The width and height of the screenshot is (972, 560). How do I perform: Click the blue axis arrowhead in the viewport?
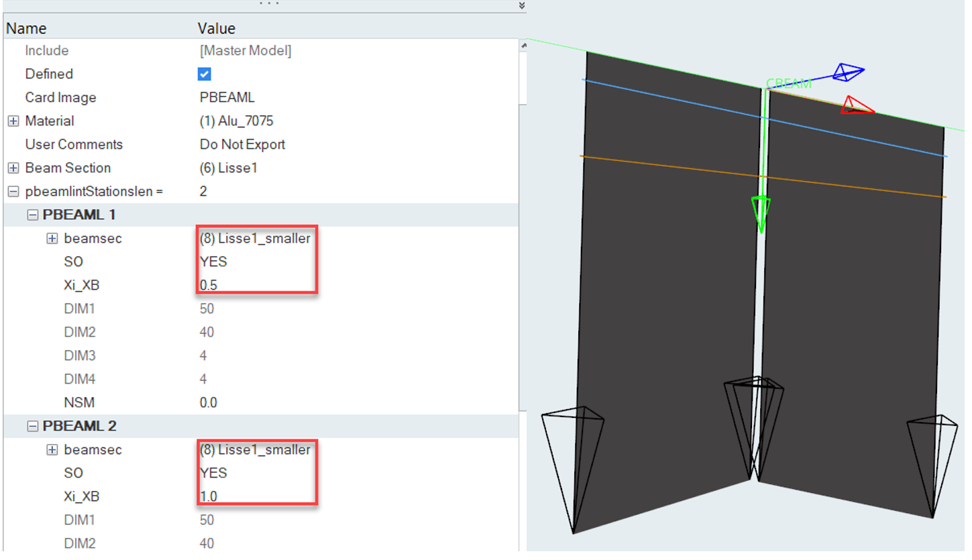[x=849, y=72]
